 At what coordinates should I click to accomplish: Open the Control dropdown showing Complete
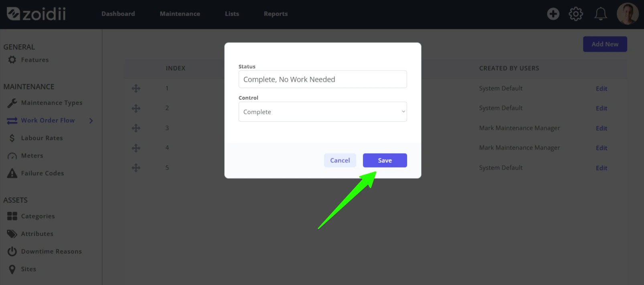[x=323, y=112]
